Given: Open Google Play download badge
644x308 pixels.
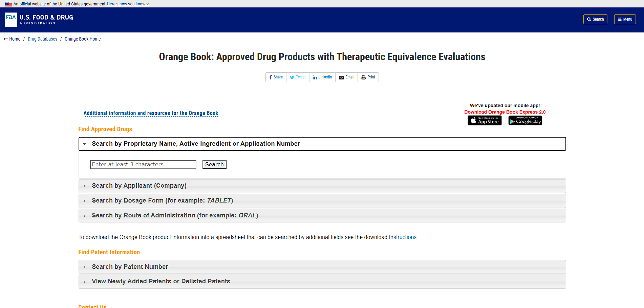Looking at the screenshot, I should point(525,121).
